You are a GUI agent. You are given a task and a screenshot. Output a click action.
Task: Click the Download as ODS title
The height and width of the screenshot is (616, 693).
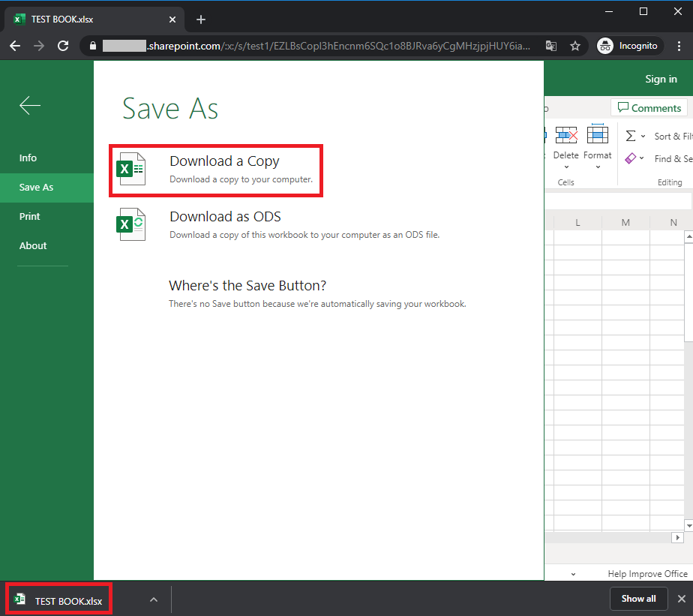[226, 217]
